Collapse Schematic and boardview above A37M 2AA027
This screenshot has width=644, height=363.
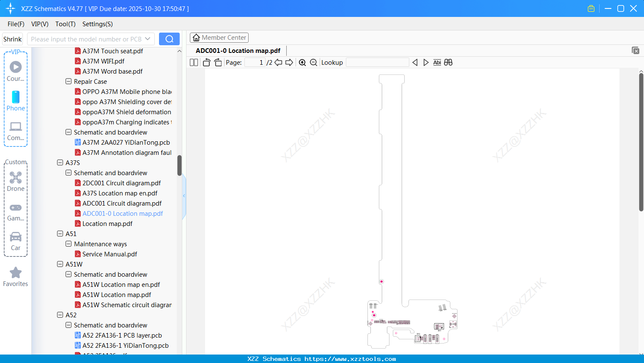tap(69, 132)
